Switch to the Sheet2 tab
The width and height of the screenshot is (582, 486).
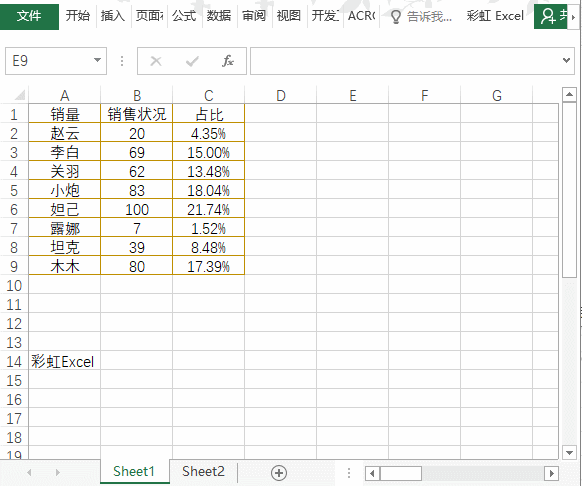coord(203,471)
